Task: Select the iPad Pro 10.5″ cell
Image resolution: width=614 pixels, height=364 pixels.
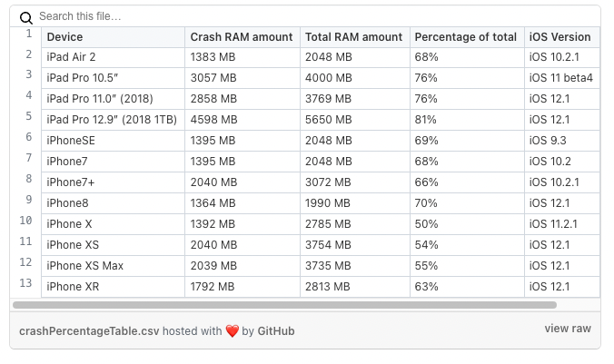Action: coord(113,78)
